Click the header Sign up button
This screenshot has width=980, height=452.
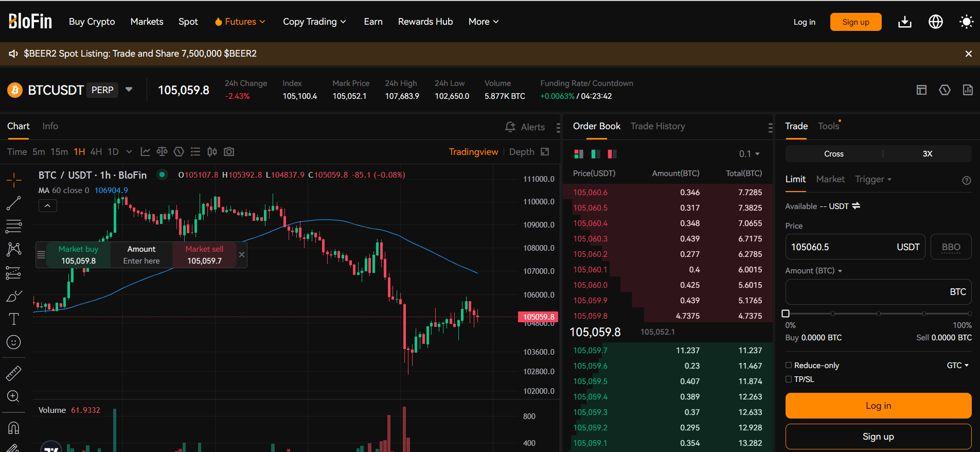tap(856, 22)
